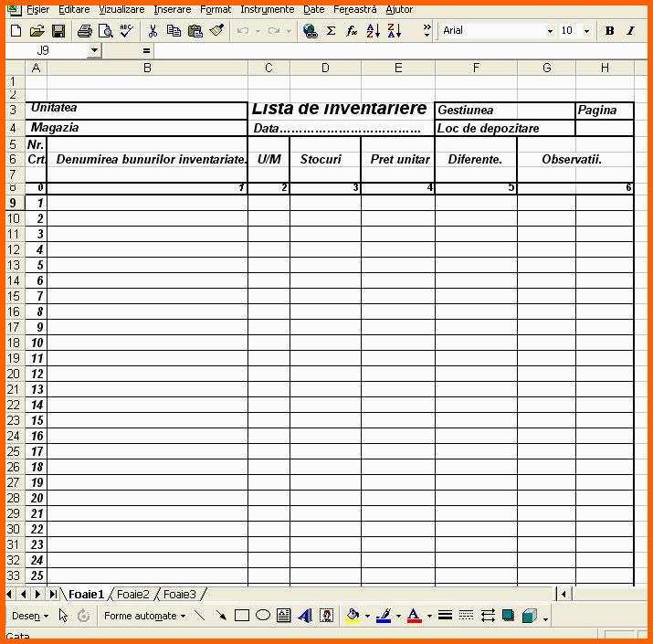653x644 pixels.
Task: Open the Ajutor help menu
Action: point(399,9)
